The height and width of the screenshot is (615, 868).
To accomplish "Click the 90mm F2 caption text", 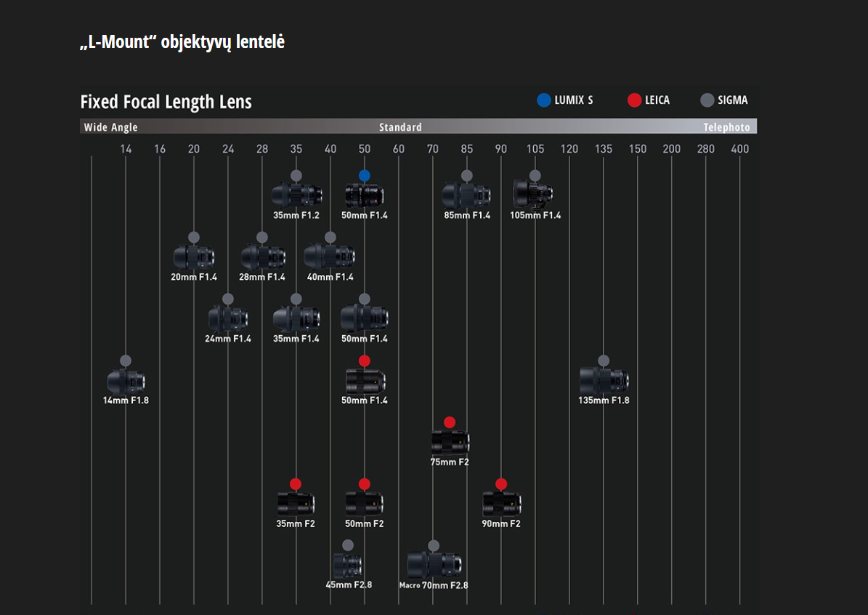I will pyautogui.click(x=501, y=523).
